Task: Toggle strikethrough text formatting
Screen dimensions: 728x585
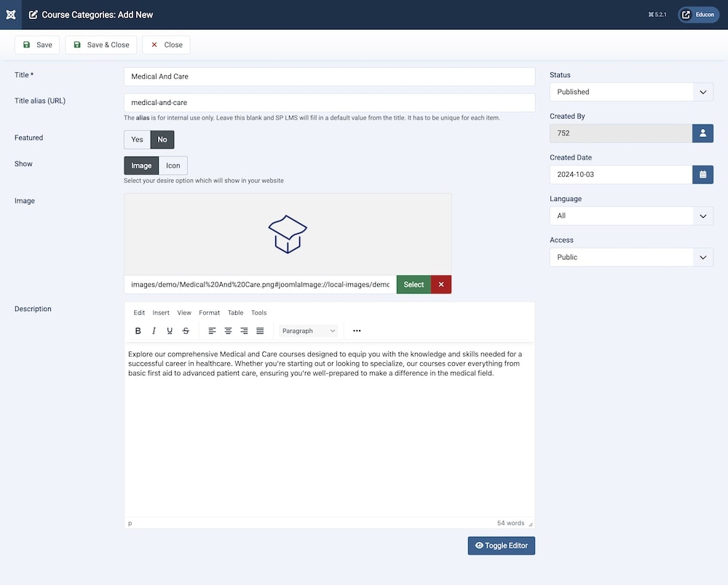Action: (186, 331)
